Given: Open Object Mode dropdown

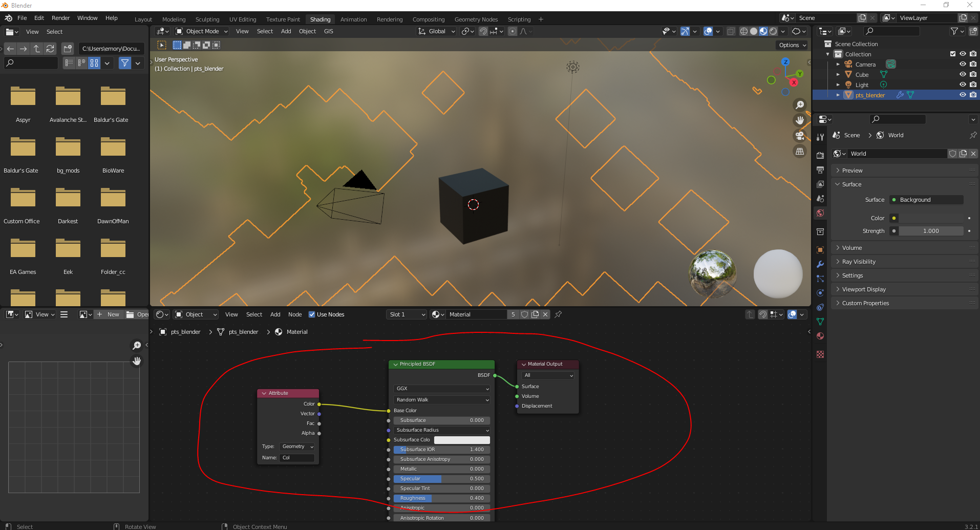Looking at the screenshot, I should point(202,31).
